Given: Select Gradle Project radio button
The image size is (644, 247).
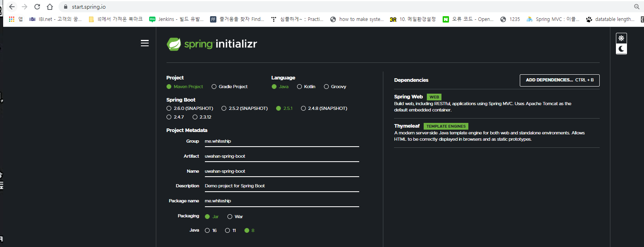Looking at the screenshot, I should pos(214,87).
